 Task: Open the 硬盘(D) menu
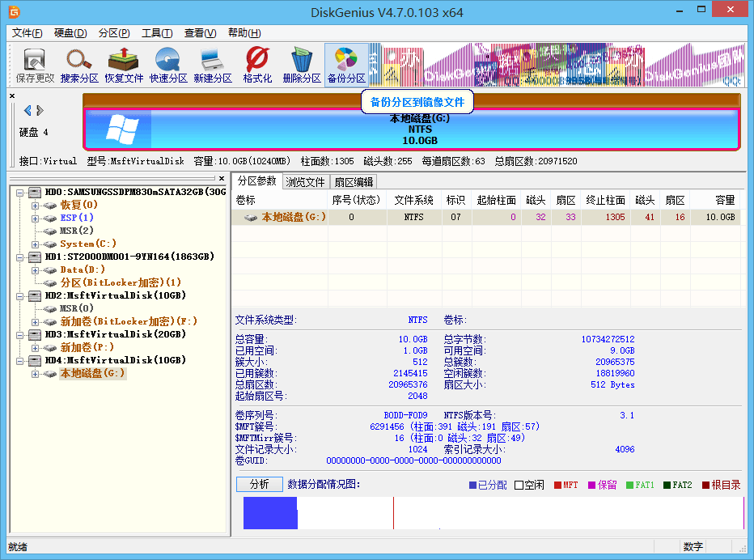click(70, 32)
